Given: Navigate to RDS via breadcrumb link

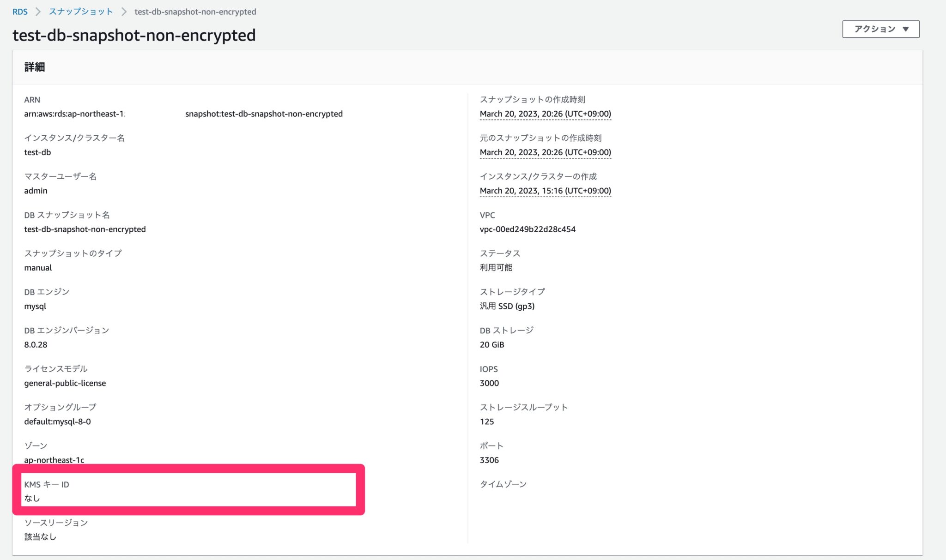Looking at the screenshot, I should (19, 12).
